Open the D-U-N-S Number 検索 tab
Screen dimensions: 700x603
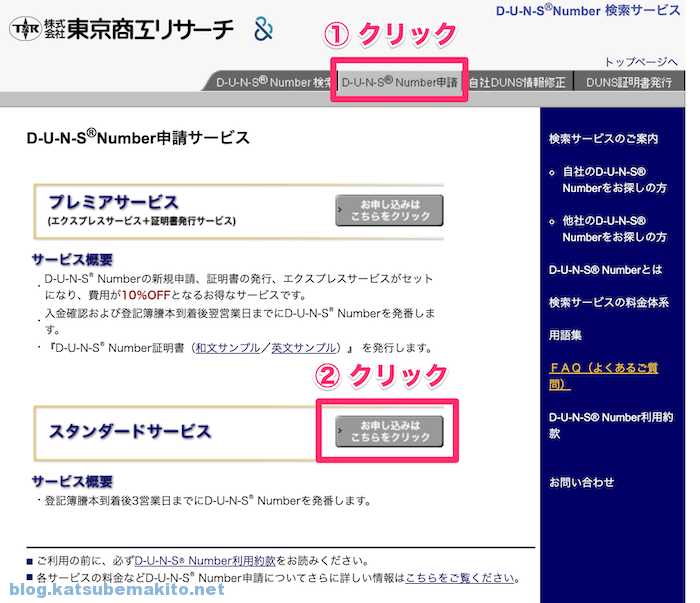271,82
